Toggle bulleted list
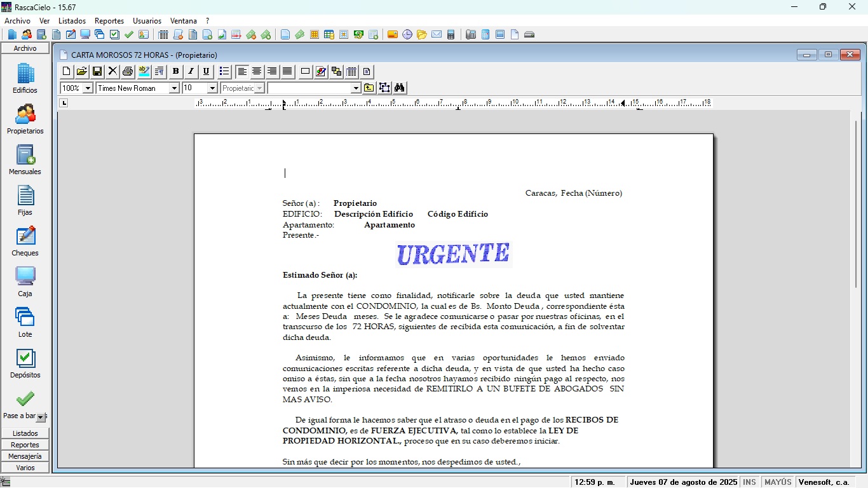Viewport: 868px width, 488px height. pos(224,71)
